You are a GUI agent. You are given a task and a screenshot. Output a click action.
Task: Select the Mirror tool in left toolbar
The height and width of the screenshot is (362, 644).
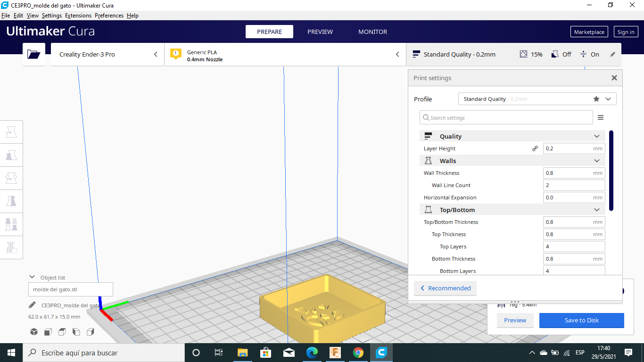[11, 201]
